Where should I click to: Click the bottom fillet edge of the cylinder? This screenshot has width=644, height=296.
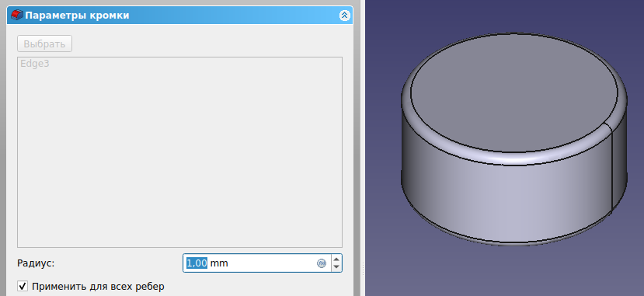513,243
